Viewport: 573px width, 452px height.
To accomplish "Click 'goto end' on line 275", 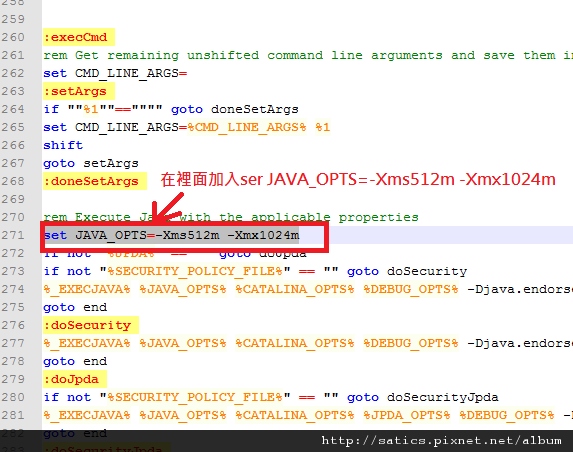I will point(75,307).
